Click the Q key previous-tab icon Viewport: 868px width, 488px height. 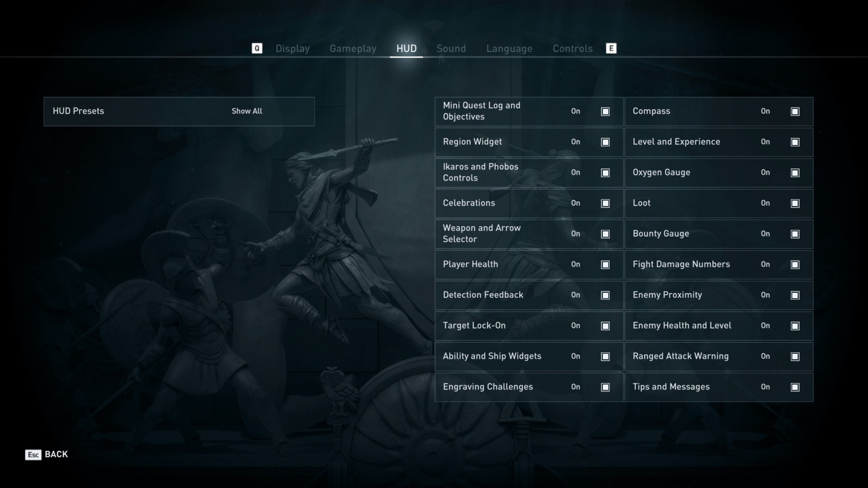[x=257, y=48]
